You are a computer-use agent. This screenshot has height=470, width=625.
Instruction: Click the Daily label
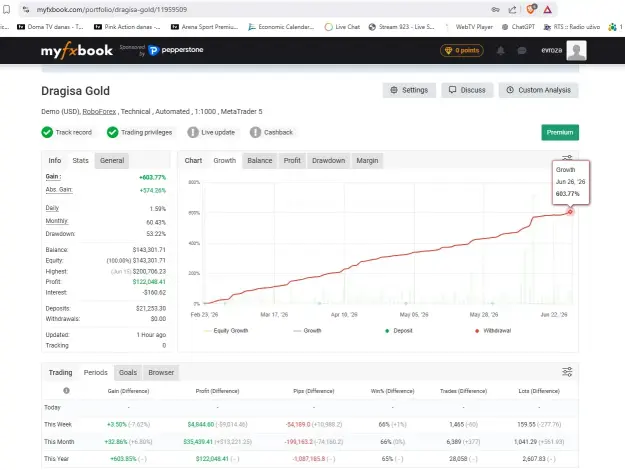click(x=52, y=208)
